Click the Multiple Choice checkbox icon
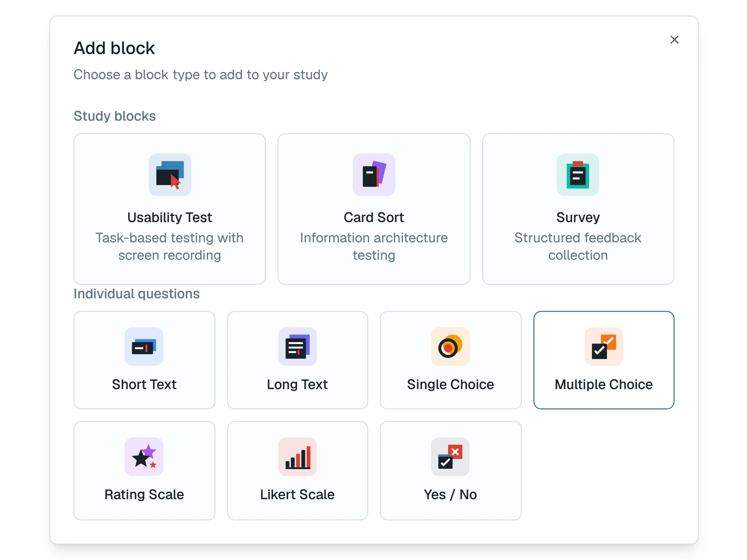This screenshot has height=560, width=747. pyautogui.click(x=604, y=347)
